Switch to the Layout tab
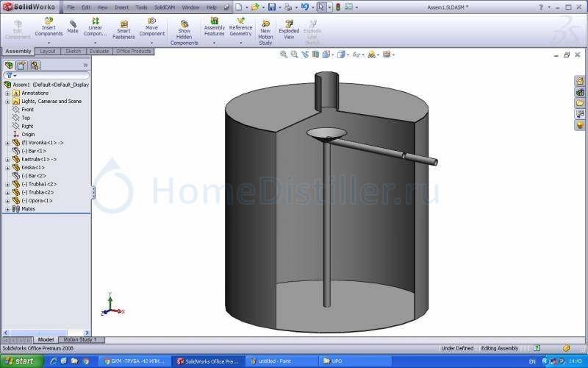This screenshot has height=368, width=588. [48, 51]
